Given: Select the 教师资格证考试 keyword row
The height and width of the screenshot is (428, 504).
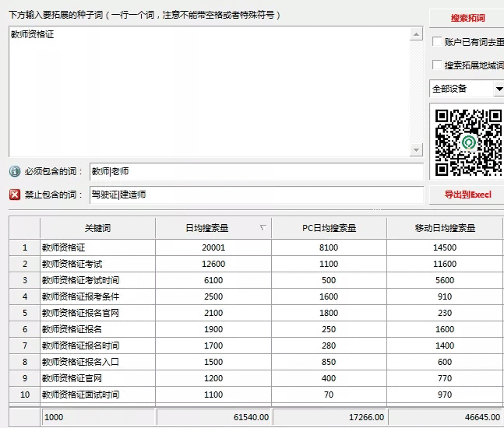Looking at the screenshot, I should point(97,264).
